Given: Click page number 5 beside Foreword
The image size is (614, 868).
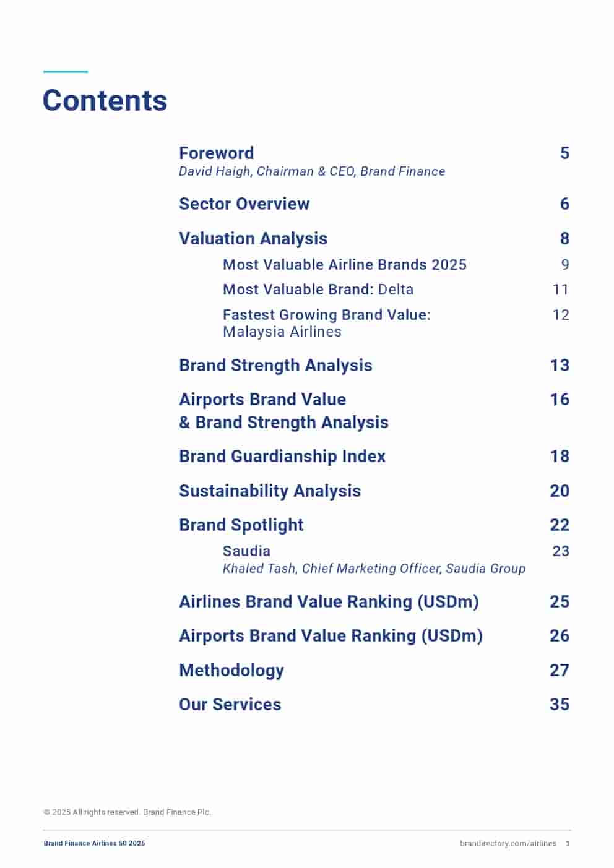Looking at the screenshot, I should [x=564, y=153].
